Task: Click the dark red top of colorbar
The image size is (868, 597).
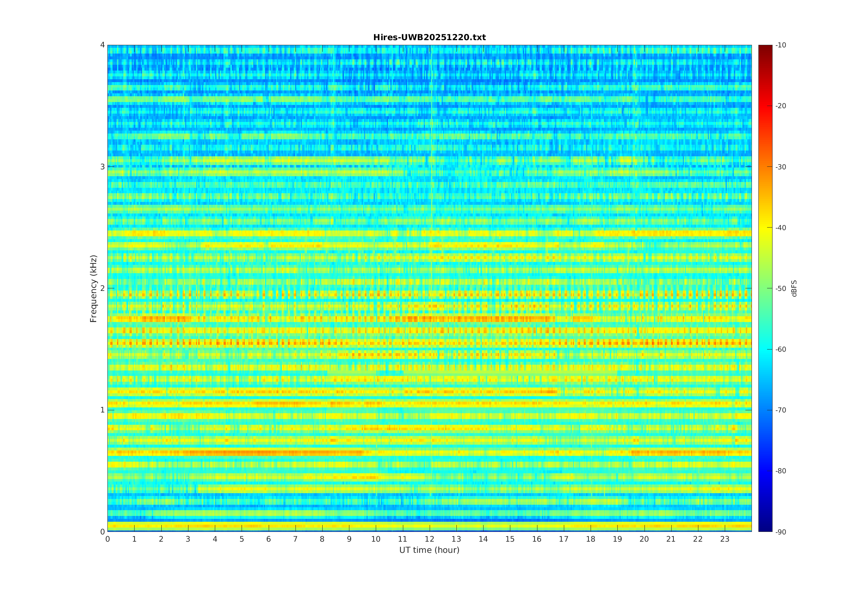Action: point(765,47)
